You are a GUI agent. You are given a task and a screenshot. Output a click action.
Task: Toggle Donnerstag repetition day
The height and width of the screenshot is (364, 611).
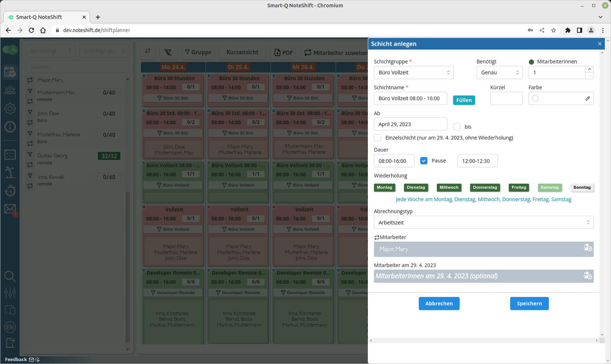(485, 187)
